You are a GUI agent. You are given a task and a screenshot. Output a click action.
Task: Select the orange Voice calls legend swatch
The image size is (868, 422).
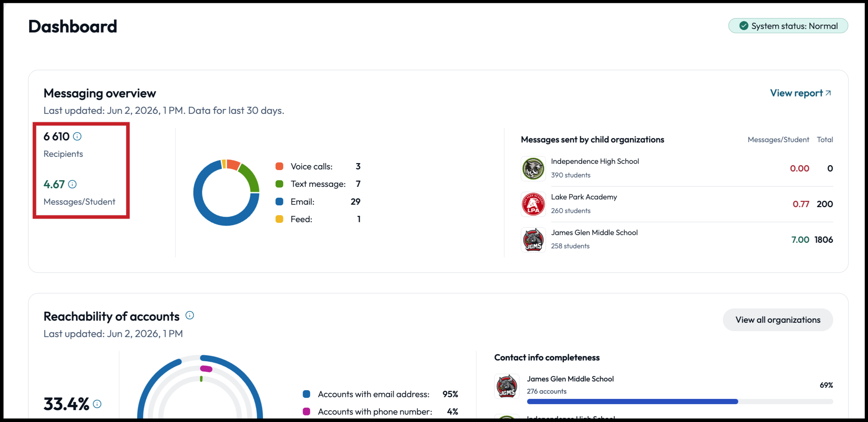pos(279,166)
